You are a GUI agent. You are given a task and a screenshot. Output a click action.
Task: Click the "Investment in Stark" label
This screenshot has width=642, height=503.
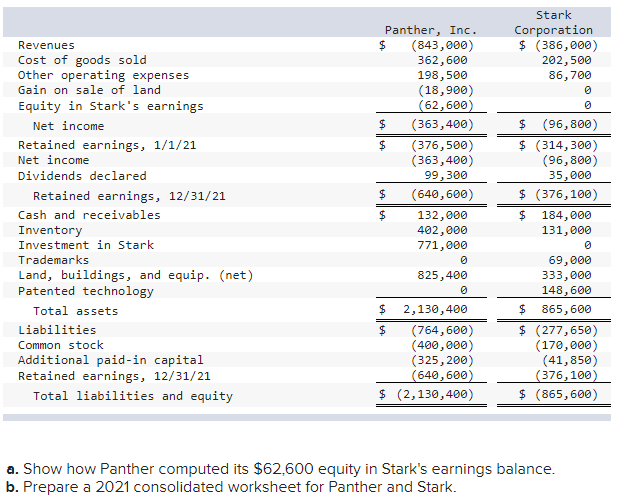coord(86,245)
